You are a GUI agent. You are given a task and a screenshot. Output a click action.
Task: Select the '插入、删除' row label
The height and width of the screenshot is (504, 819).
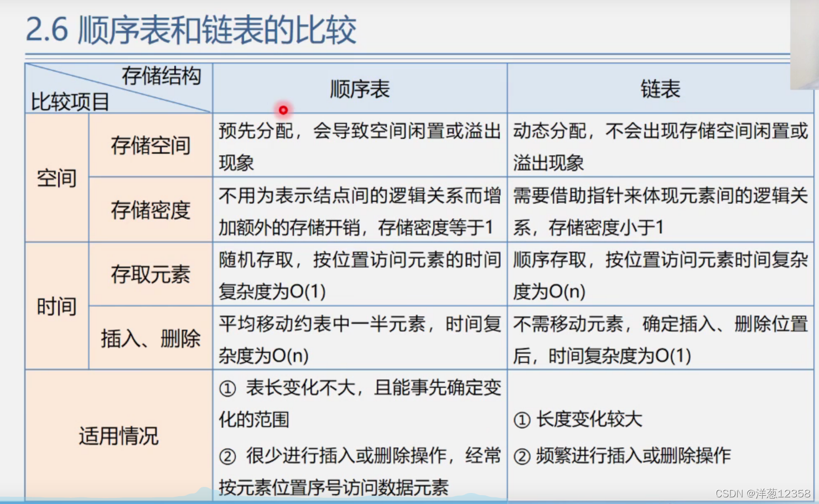(x=151, y=338)
